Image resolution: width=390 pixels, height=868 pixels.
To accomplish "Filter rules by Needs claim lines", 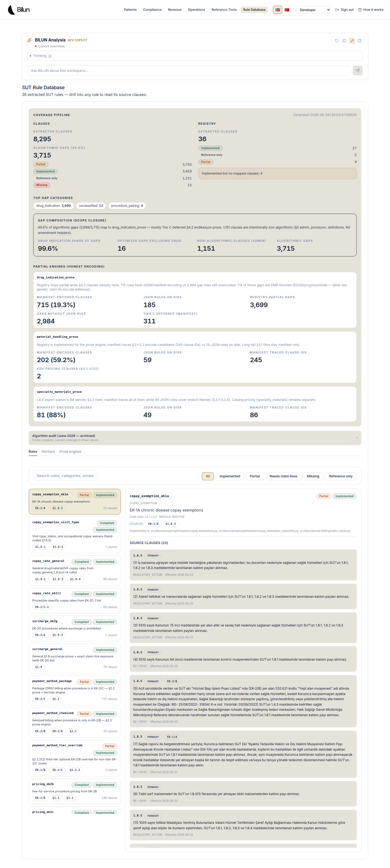I will point(283,476).
